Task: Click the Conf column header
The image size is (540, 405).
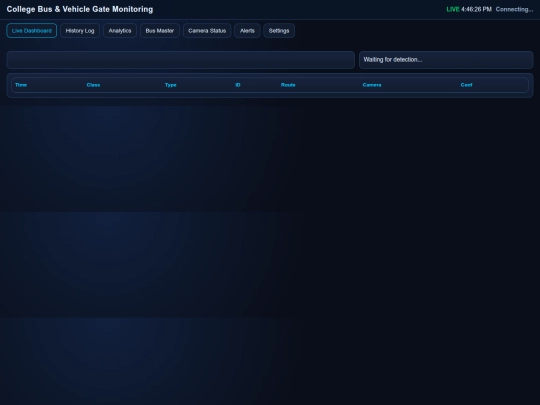Action: 466,85
